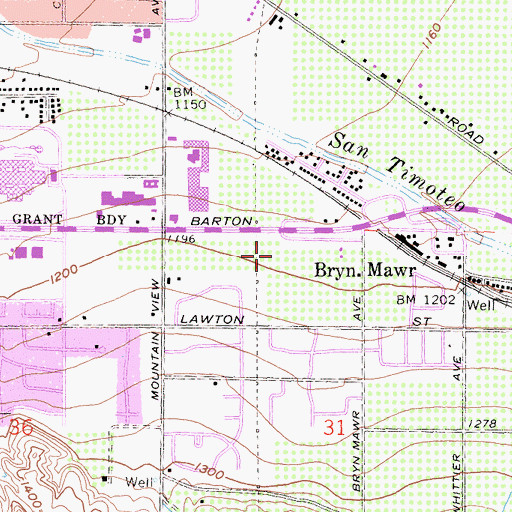Click the red section number '31'
512x512 pixels.
coord(334,427)
